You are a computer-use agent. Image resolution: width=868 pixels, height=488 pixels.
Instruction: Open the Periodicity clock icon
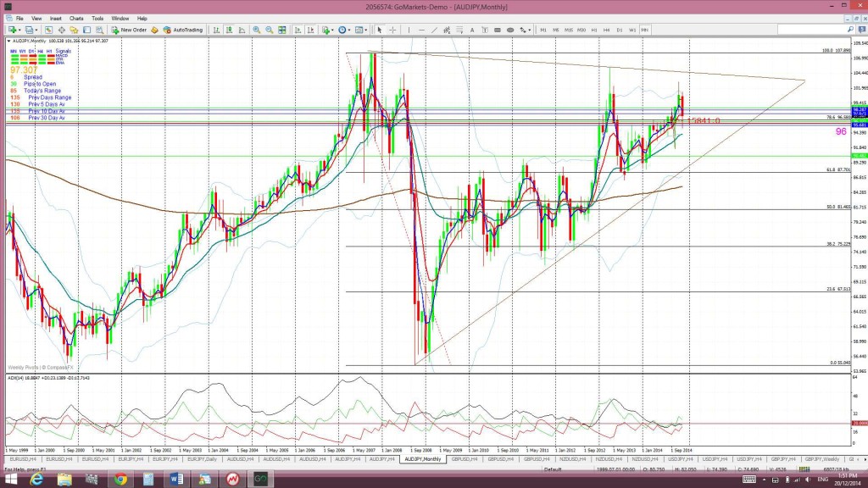tap(342, 30)
